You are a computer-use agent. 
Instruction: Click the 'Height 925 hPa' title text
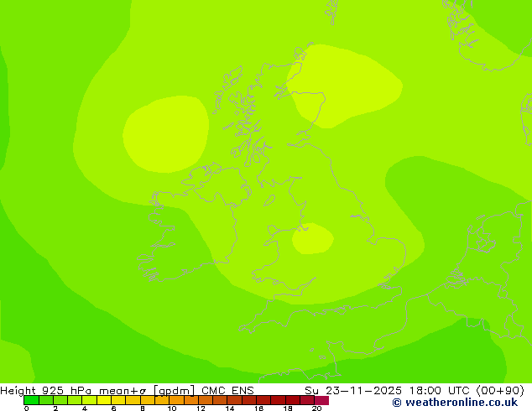[x=46, y=391]
